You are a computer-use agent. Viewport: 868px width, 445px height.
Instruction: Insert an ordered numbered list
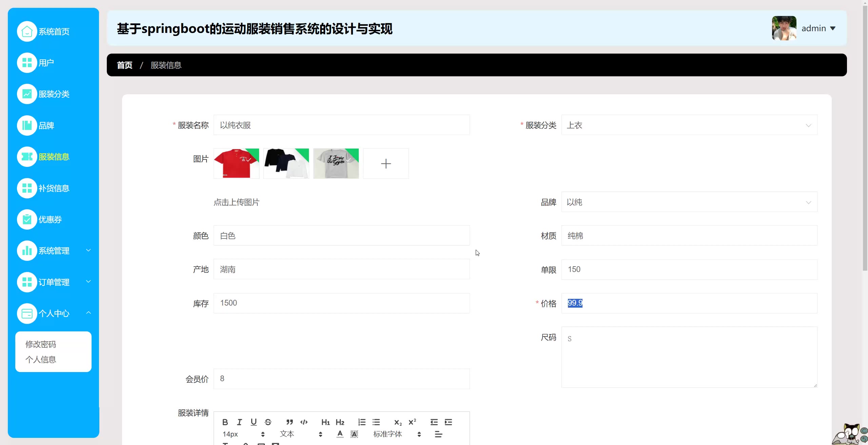[362, 422]
